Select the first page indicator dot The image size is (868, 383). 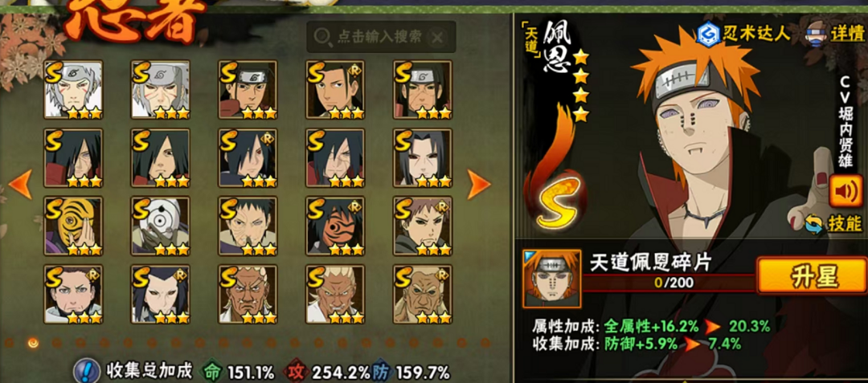pyautogui.click(x=10, y=343)
